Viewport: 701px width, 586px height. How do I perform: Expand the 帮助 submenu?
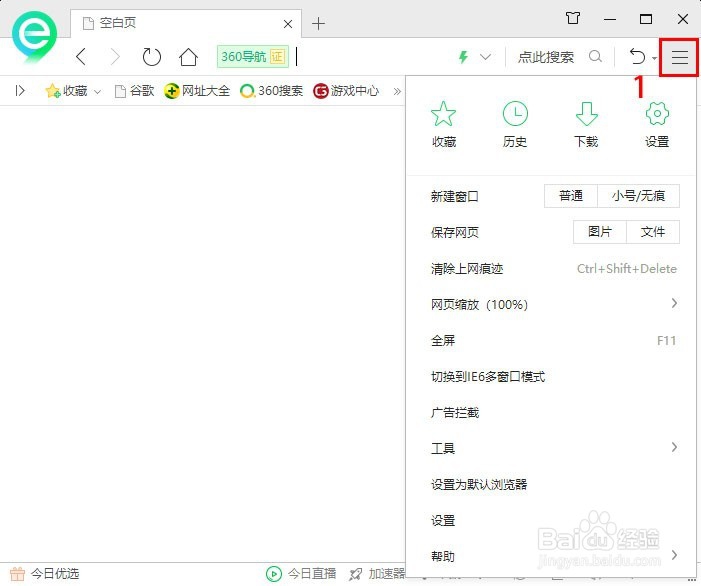[x=553, y=556]
